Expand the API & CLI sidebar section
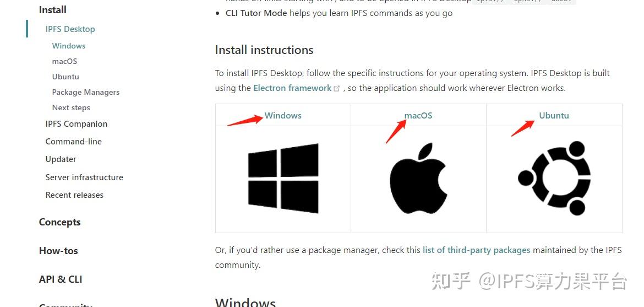 61,279
